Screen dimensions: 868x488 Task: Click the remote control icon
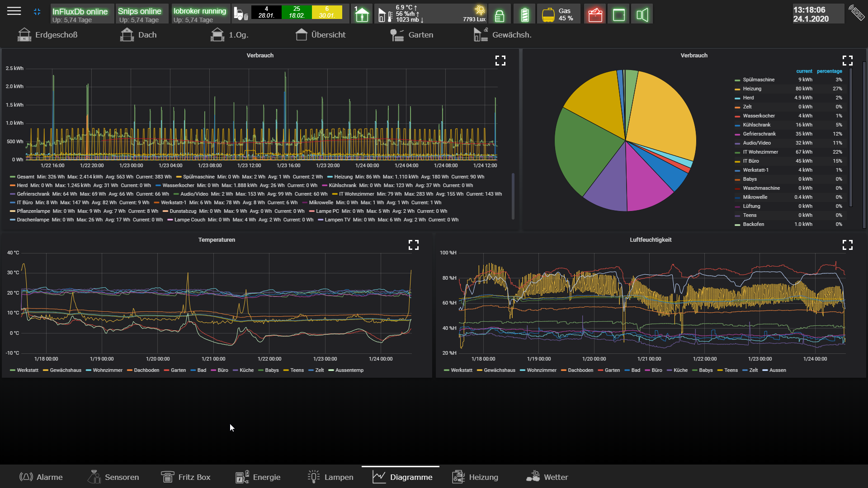(x=856, y=13)
